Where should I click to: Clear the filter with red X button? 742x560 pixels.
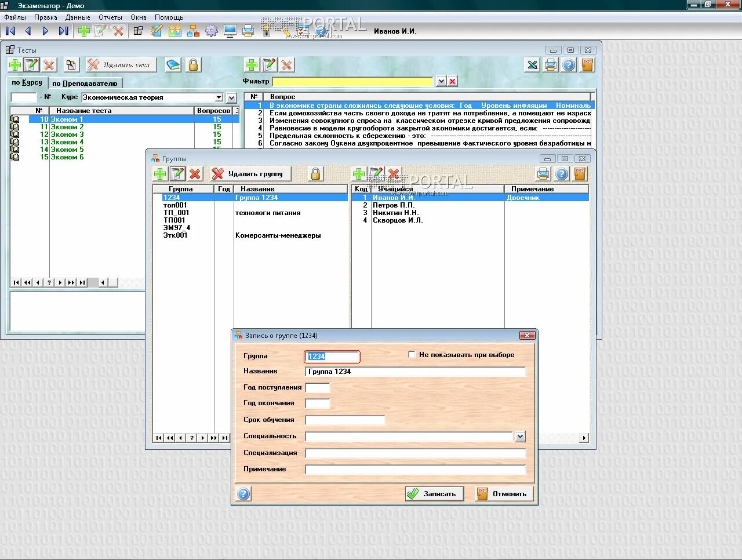point(453,81)
